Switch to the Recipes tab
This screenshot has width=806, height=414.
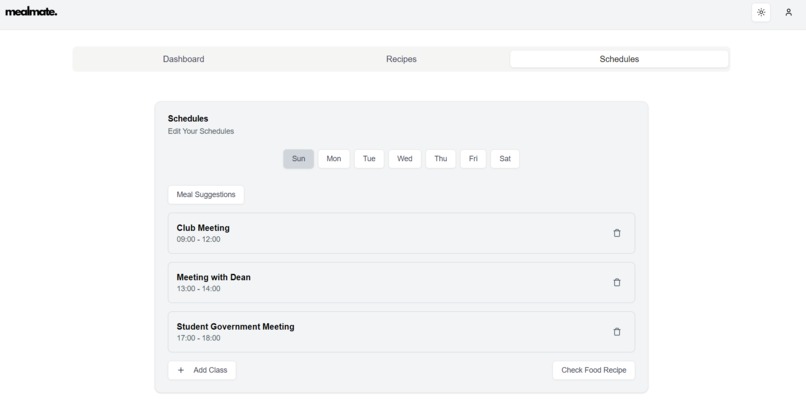pos(401,59)
